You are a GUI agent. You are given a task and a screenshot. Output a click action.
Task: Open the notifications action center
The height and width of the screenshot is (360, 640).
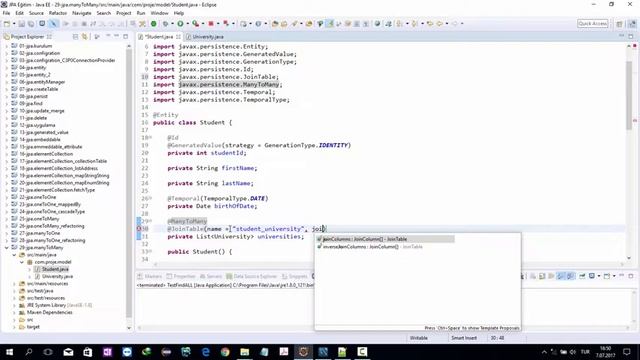(627, 352)
